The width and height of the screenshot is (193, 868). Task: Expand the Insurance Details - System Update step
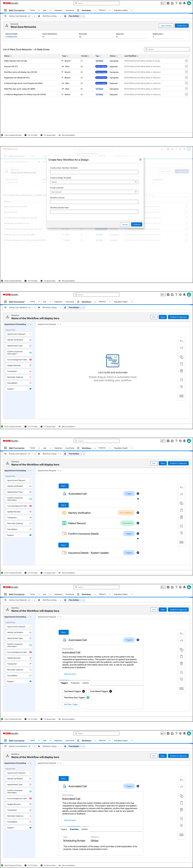[x=138, y=553]
